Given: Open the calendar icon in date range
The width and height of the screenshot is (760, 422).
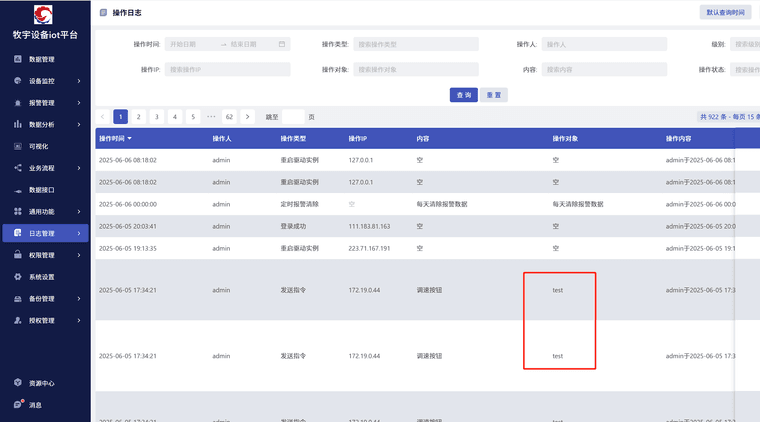Looking at the screenshot, I should tap(282, 44).
